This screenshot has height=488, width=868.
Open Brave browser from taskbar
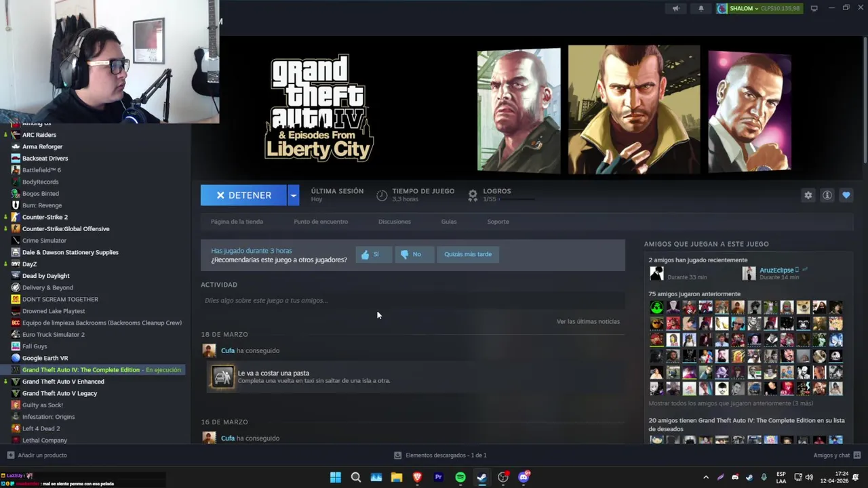[x=417, y=477]
